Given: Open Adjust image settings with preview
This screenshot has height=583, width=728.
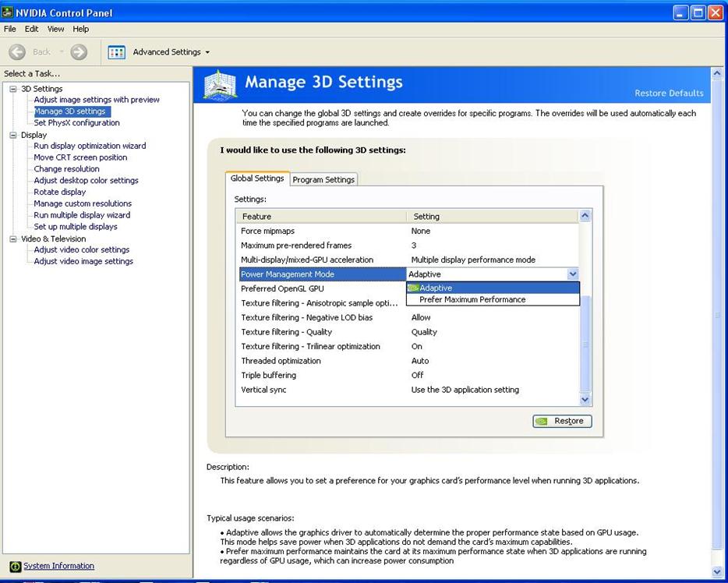Looking at the screenshot, I should (x=97, y=100).
